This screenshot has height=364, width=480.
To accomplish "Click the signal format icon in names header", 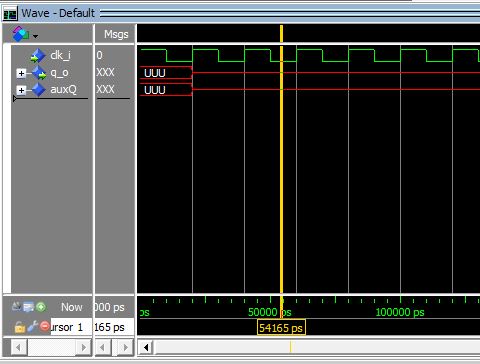I will click(20, 34).
